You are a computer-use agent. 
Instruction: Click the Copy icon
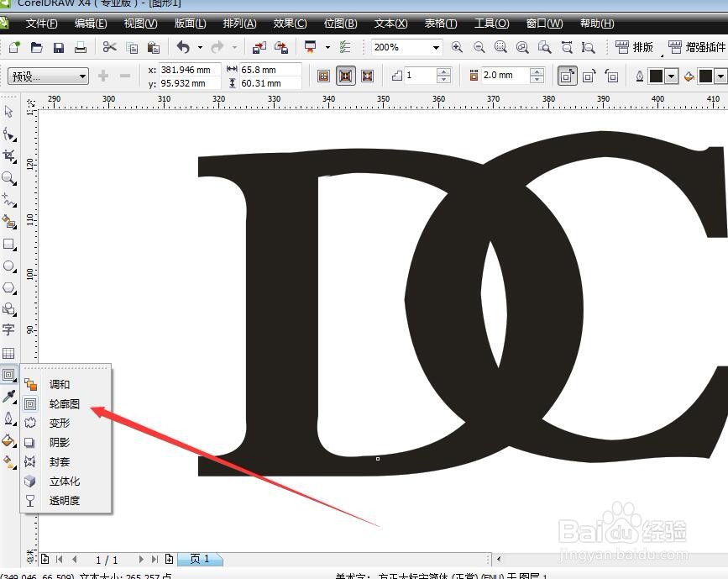[133, 47]
